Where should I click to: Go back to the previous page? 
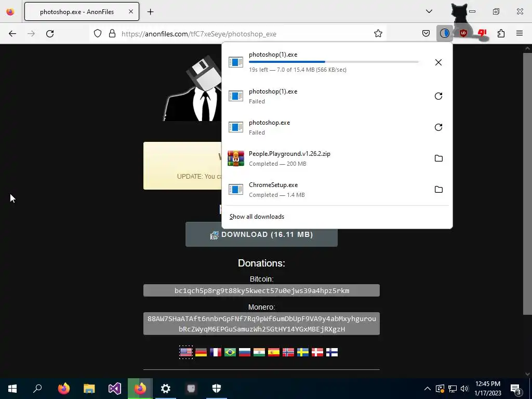tap(12, 34)
